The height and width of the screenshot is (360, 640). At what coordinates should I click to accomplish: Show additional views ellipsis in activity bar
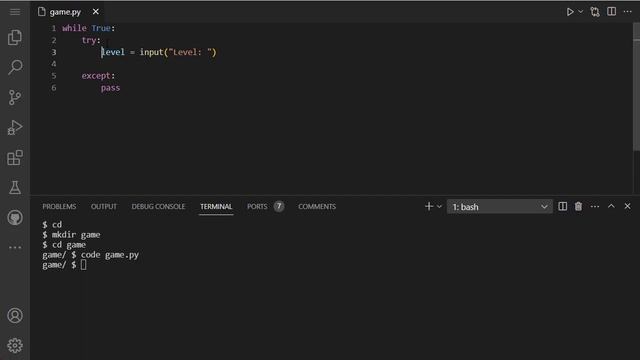click(15, 247)
